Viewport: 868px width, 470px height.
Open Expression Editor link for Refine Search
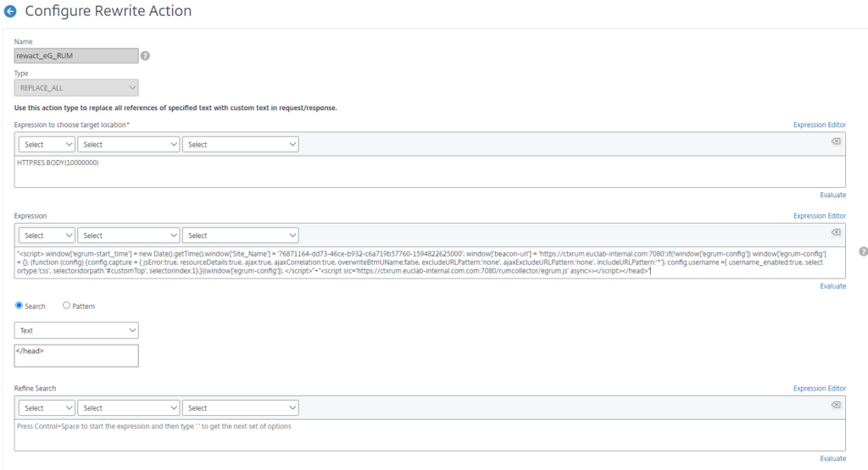tap(820, 389)
